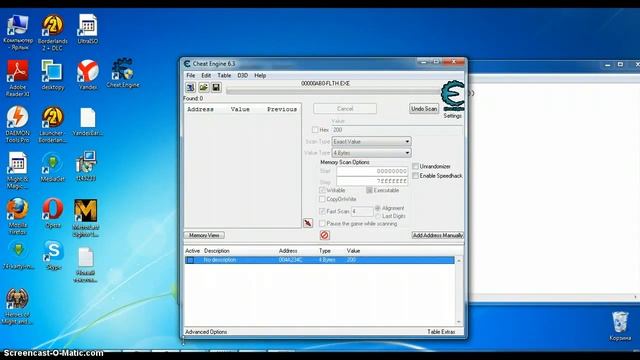The height and width of the screenshot is (360, 640).
Task: Select the f243233 installer desktop icon
Action: point(86,166)
